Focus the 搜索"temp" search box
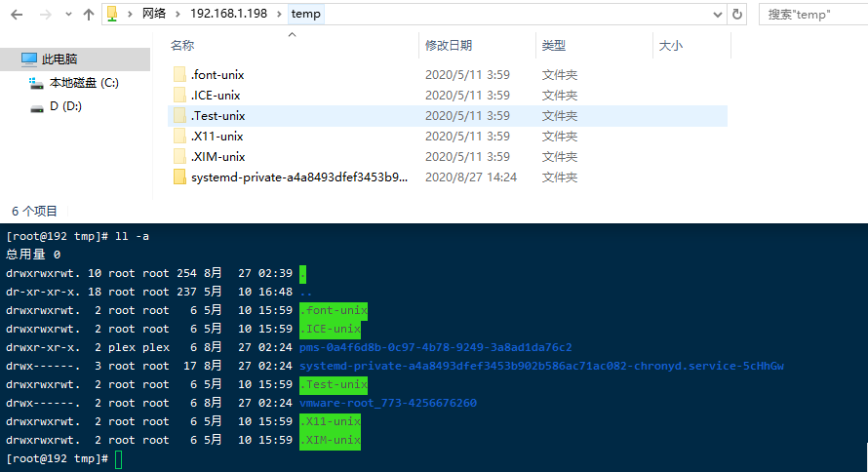The width and height of the screenshot is (868, 472). 813,15
